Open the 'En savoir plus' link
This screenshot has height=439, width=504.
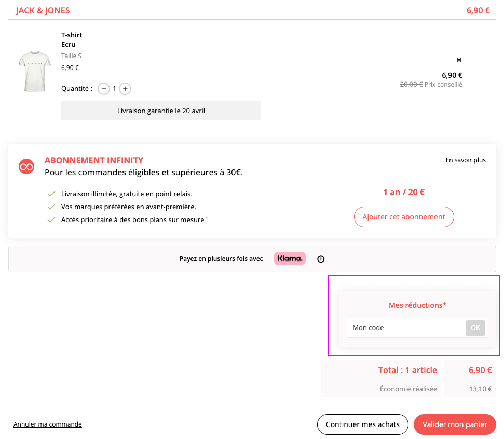coord(466,160)
